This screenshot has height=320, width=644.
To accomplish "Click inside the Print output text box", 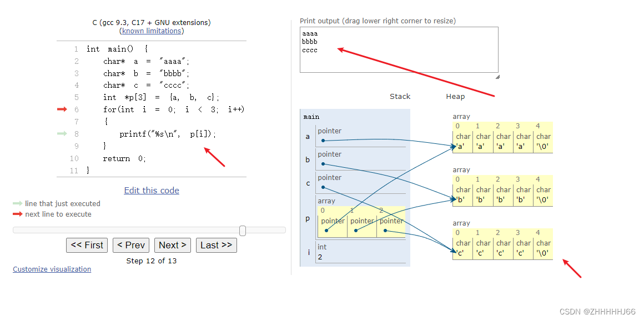I will pos(399,49).
